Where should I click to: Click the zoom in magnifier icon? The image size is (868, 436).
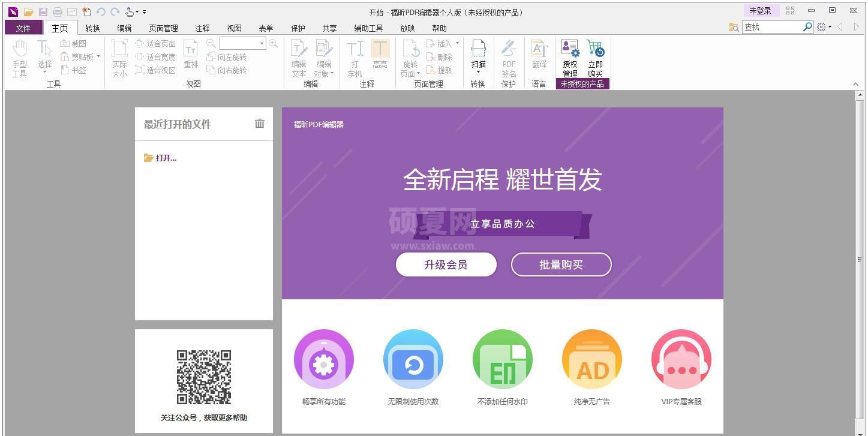coord(274,43)
